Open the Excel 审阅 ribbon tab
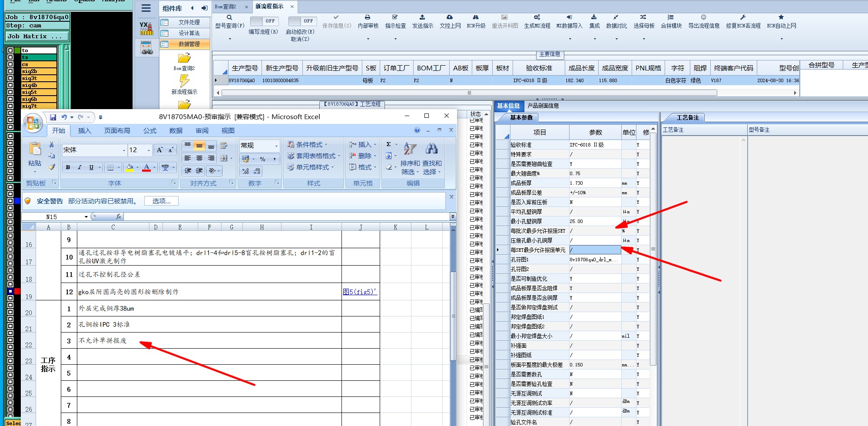Viewport: 868px width, 426px height. pos(202,131)
